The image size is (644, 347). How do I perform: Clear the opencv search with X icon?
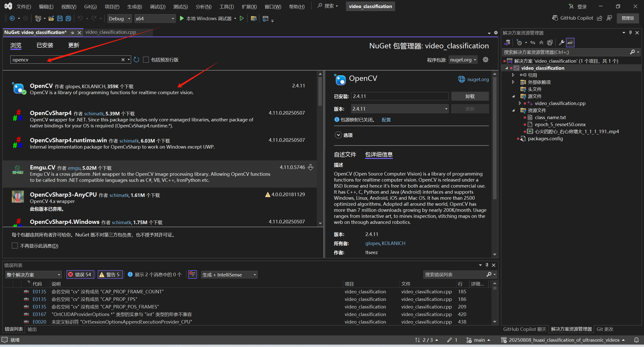123,60
